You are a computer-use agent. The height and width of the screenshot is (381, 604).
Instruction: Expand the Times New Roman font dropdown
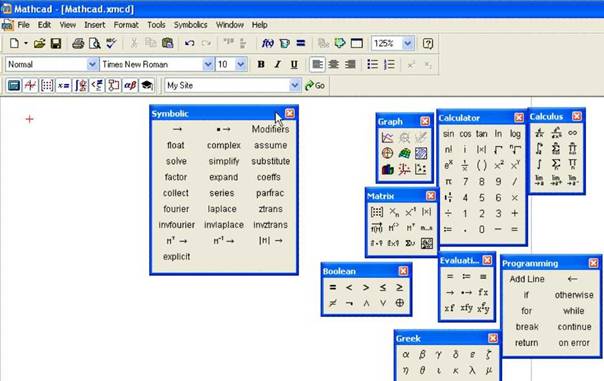208,64
